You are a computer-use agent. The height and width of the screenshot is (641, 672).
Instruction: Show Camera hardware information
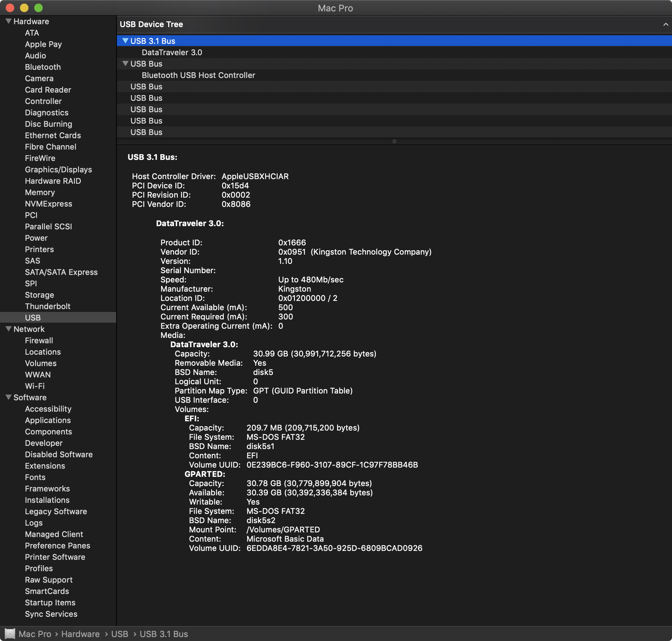pos(39,78)
